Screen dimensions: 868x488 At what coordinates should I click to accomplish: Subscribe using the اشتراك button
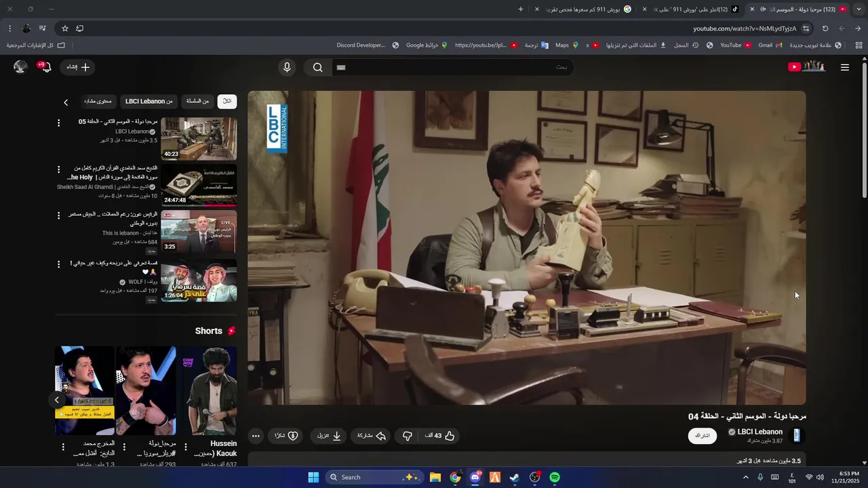[703, 436]
